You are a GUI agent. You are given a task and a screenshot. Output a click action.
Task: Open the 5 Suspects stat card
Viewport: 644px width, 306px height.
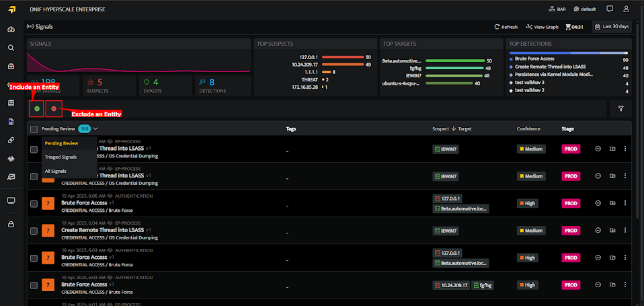tap(109, 86)
